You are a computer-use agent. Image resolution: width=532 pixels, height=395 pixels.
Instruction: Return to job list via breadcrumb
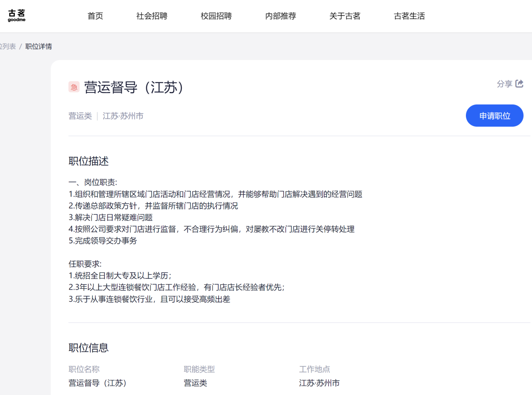pyautogui.click(x=8, y=47)
